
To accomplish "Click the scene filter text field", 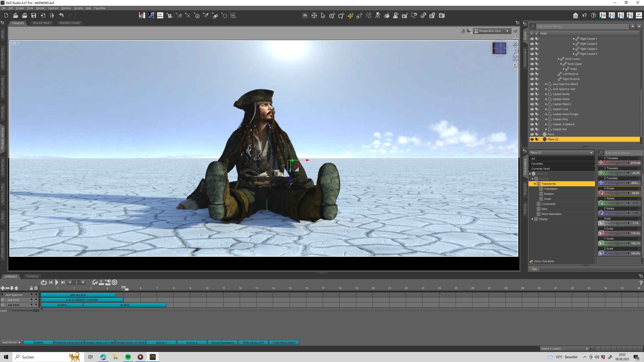I will (x=582, y=26).
